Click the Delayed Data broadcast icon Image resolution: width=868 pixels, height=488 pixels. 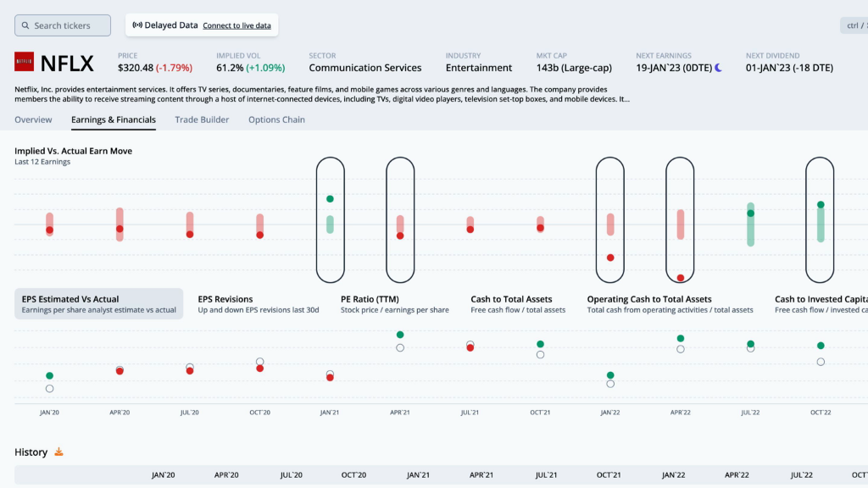click(x=137, y=25)
